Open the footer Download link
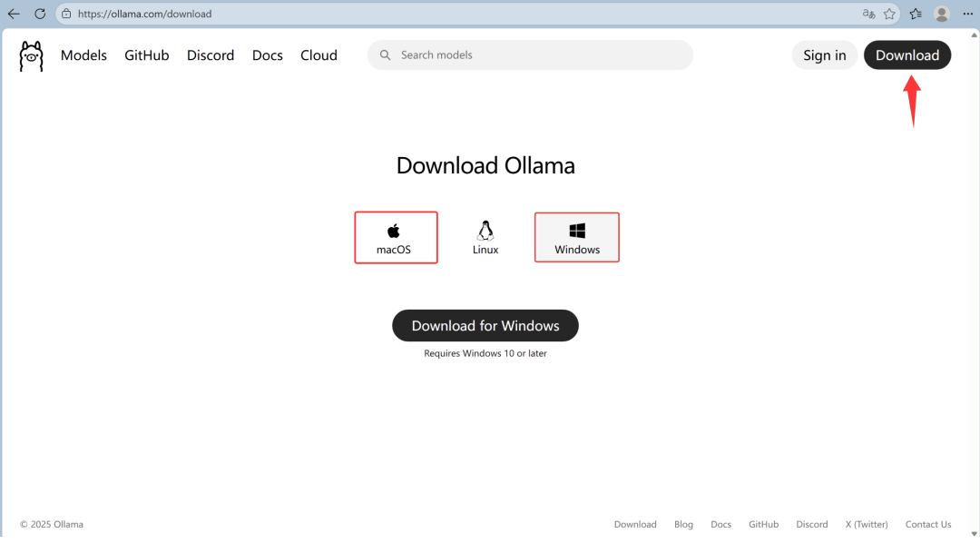The image size is (980, 553). click(x=635, y=524)
